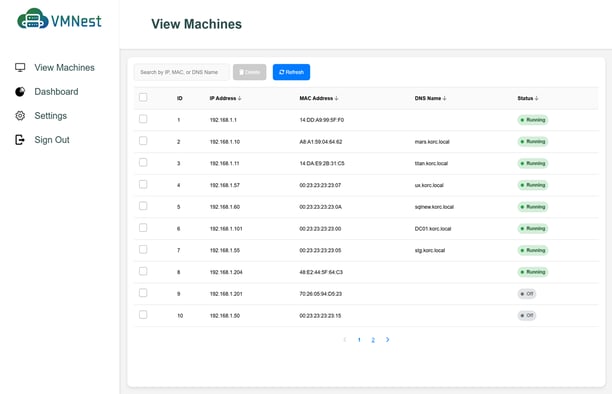Open Settings in the sidebar
The height and width of the screenshot is (394, 612).
(50, 116)
